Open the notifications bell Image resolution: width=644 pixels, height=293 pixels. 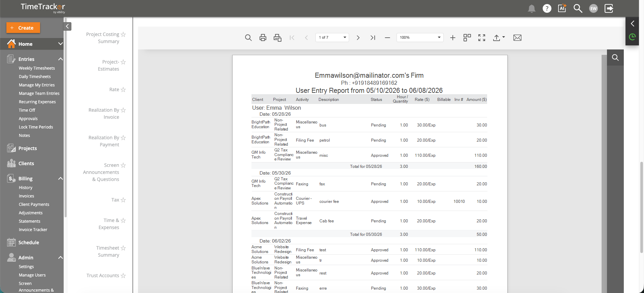(532, 9)
